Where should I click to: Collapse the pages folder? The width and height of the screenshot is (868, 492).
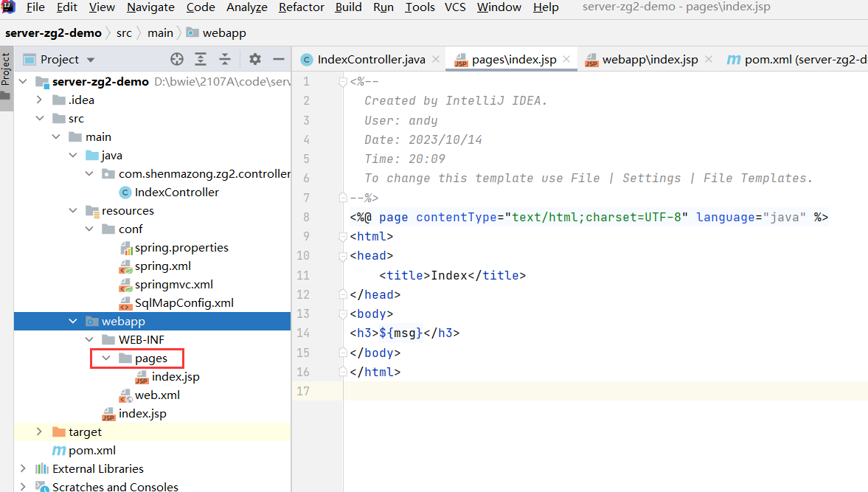point(105,358)
